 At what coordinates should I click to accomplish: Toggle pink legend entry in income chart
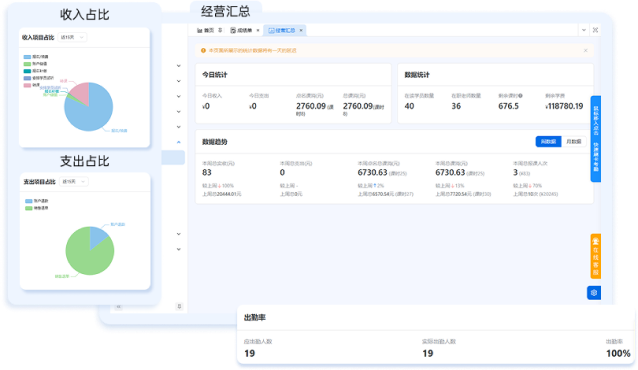coord(32,85)
